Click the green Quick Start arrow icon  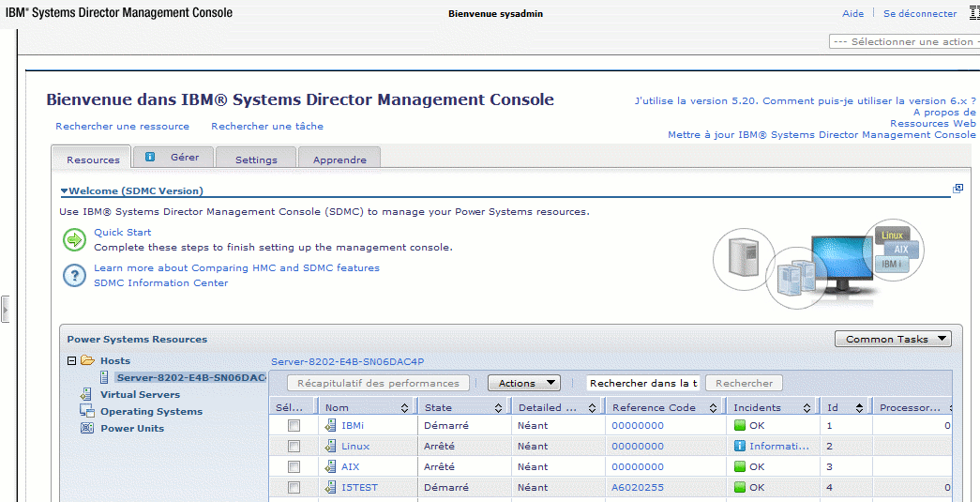pos(74,240)
